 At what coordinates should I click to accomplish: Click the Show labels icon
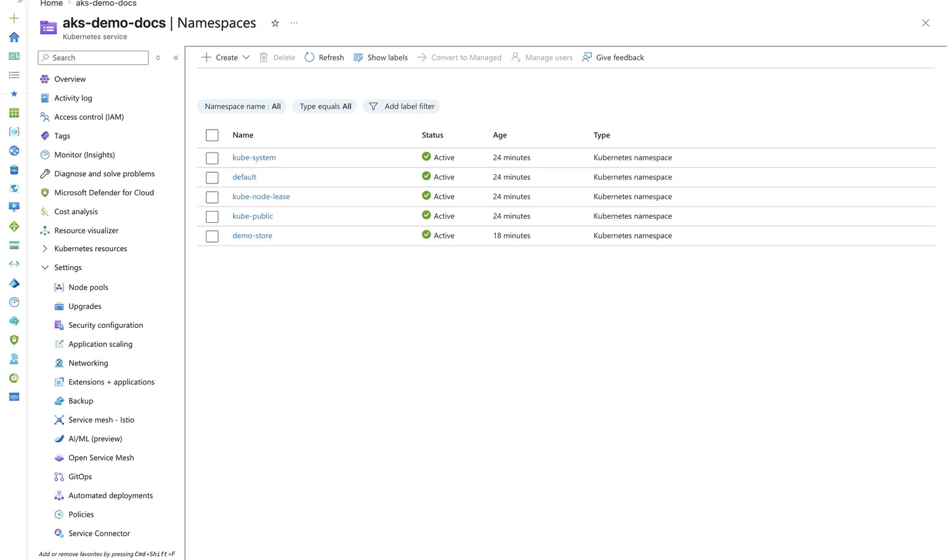point(358,57)
